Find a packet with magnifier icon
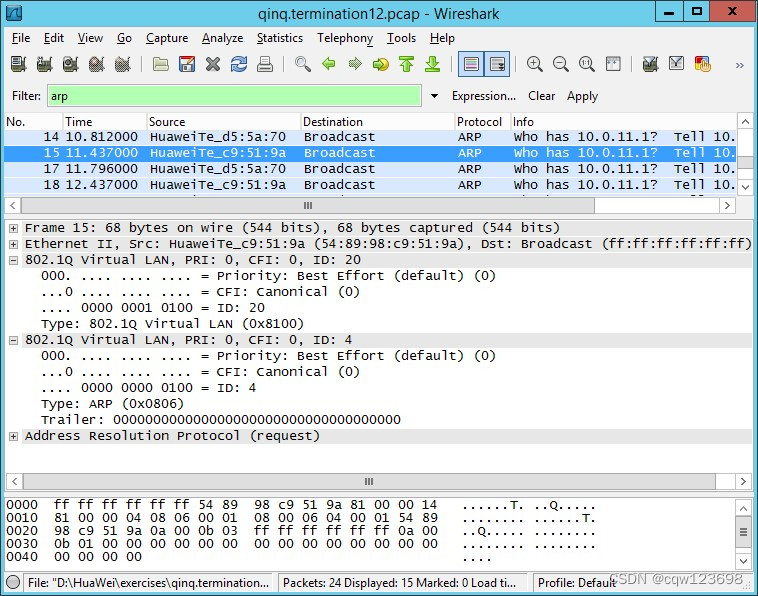The height and width of the screenshot is (596, 758). (303, 64)
